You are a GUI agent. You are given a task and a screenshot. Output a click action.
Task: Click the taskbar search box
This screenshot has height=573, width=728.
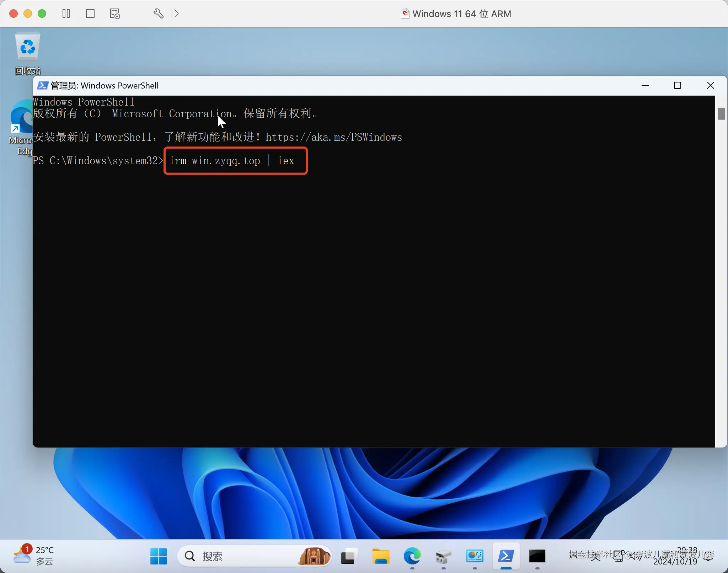click(x=242, y=556)
